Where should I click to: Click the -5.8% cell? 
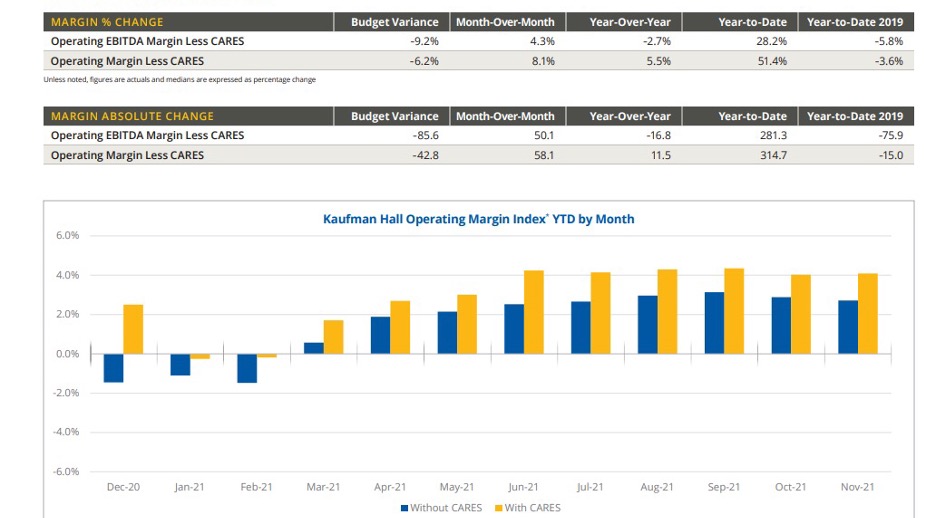889,41
